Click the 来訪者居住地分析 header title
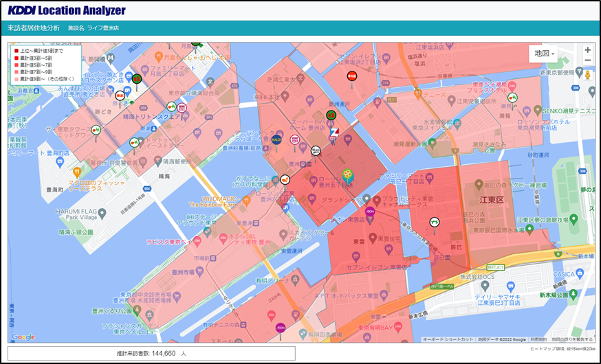 click(33, 28)
